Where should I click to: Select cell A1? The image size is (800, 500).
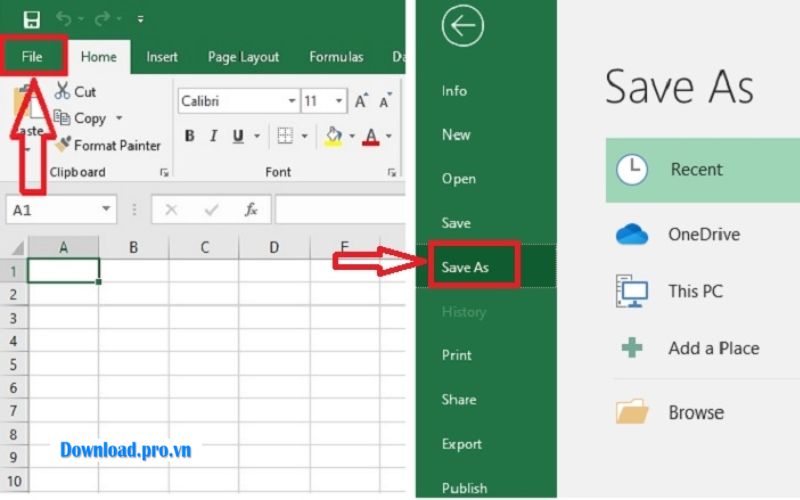click(x=64, y=271)
